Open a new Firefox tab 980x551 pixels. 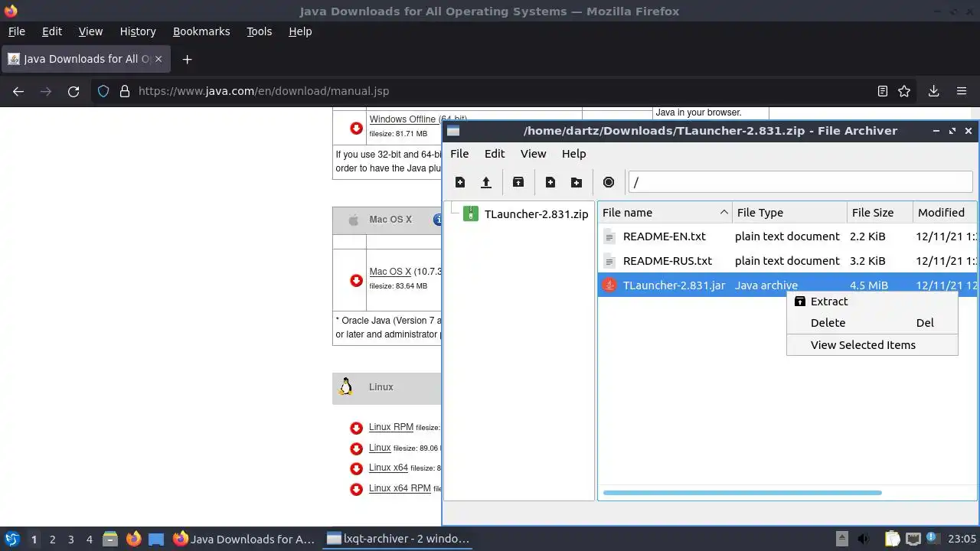tap(187, 59)
